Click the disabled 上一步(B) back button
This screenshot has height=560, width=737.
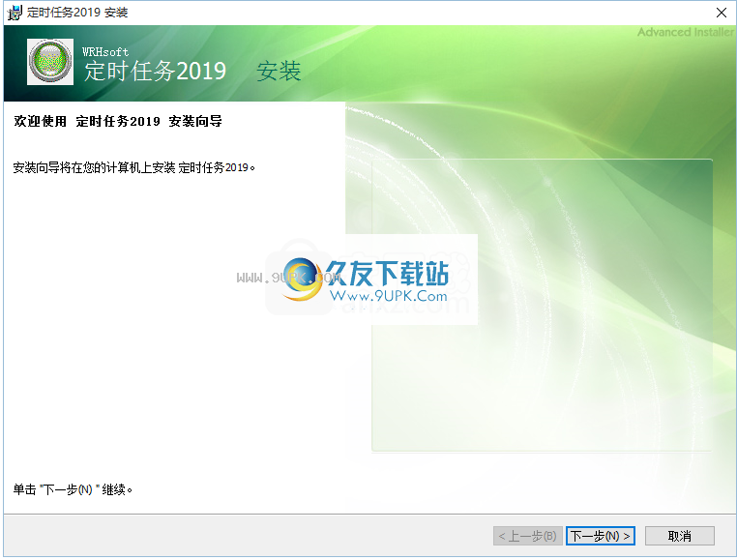[x=527, y=536]
